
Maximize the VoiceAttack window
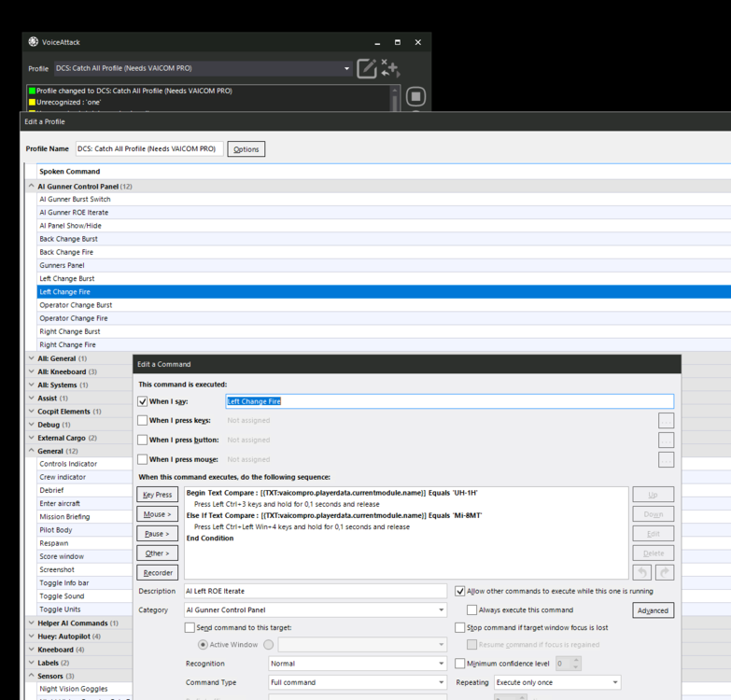[x=397, y=42]
